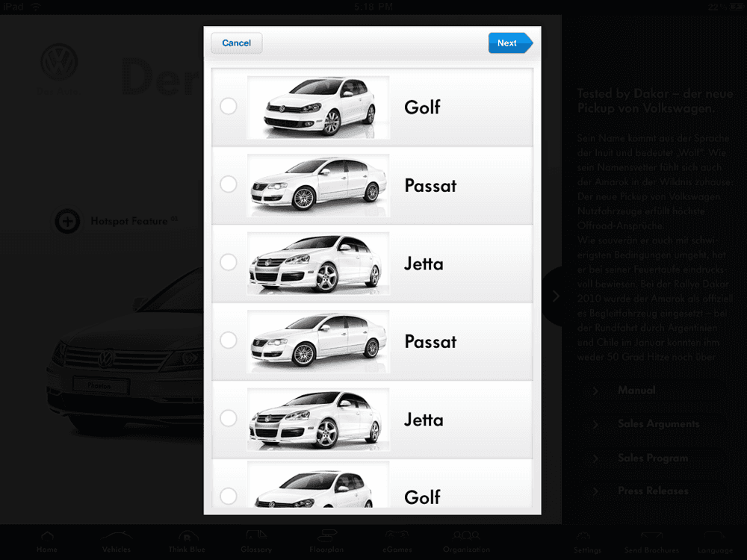Viewport: 747px width, 560px height.
Task: Tap the Volkswagen logo behind the dialog
Action: click(x=59, y=62)
